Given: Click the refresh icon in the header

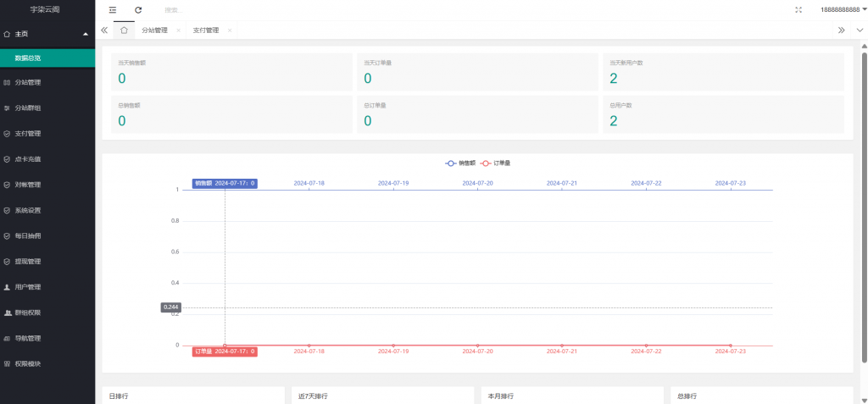Looking at the screenshot, I should [138, 9].
